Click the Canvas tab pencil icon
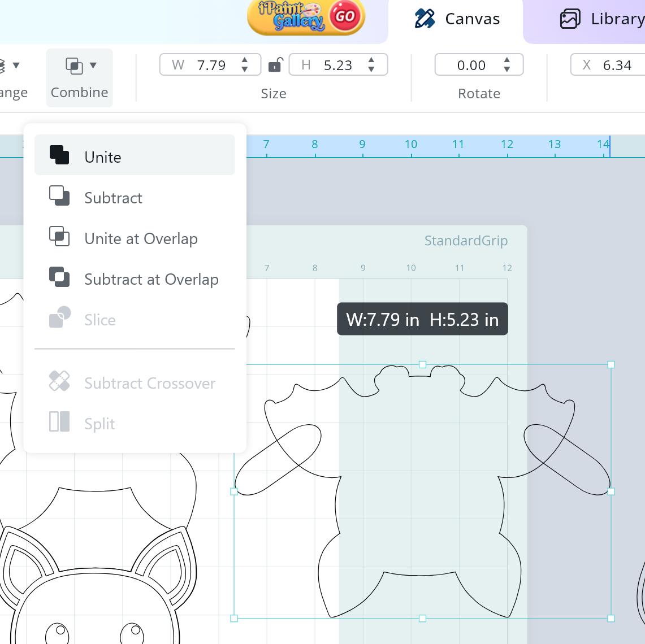645x644 pixels. tap(425, 19)
